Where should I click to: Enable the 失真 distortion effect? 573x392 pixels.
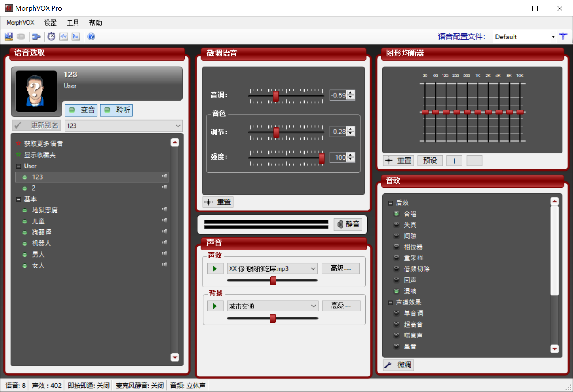click(396, 225)
